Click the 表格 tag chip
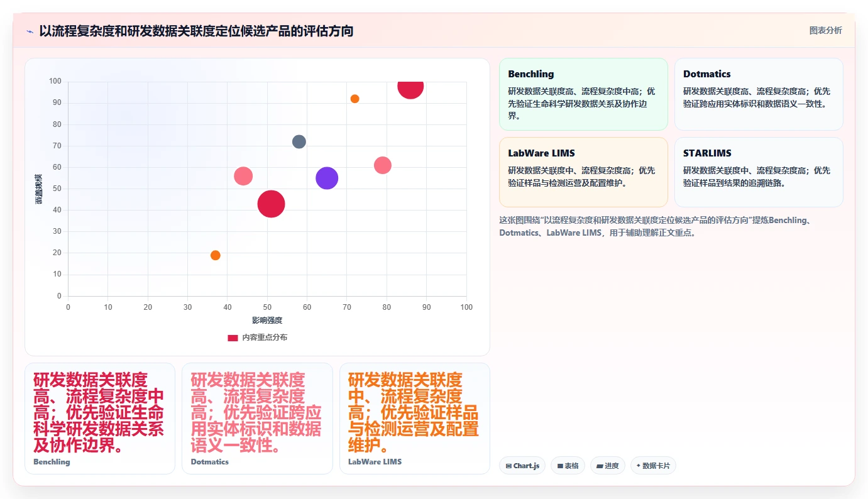The width and height of the screenshot is (868, 499). tap(568, 466)
